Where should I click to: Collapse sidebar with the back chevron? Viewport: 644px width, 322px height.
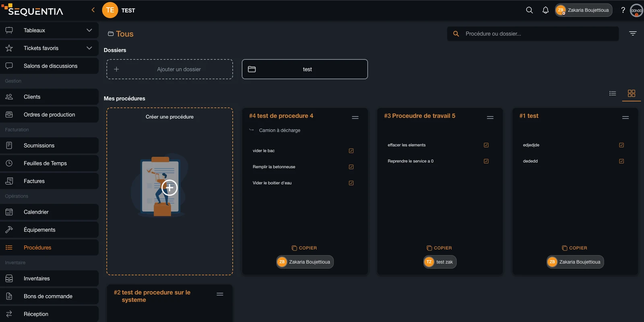pos(93,10)
